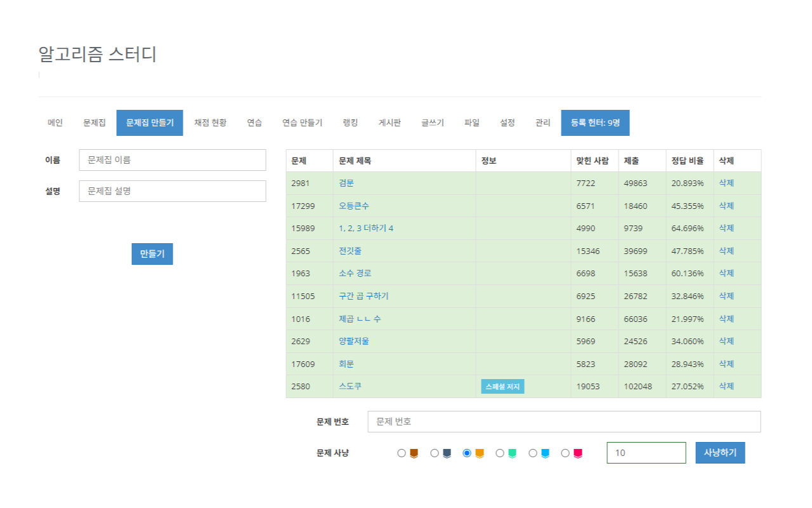Click the ruby tier badge icon
Image resolution: width=812 pixels, height=508 pixels.
(x=578, y=453)
